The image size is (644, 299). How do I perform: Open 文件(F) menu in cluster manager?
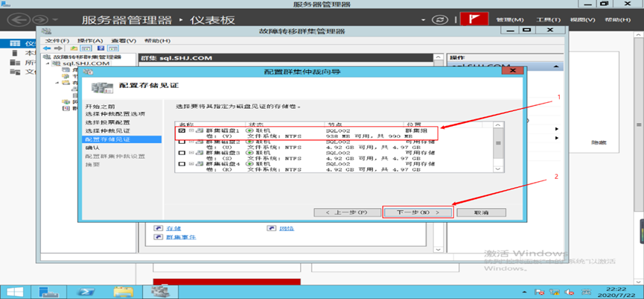click(x=57, y=41)
